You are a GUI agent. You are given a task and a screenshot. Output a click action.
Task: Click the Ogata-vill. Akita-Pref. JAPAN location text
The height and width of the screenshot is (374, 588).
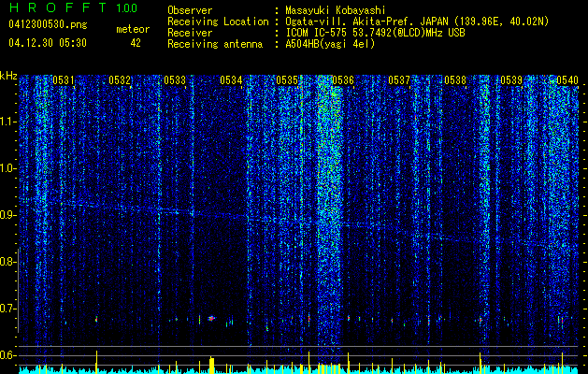417,22
